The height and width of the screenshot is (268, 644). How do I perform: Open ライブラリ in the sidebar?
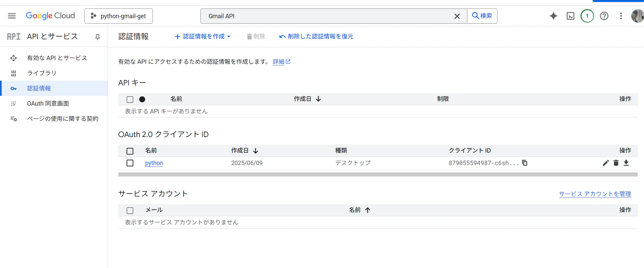[x=42, y=73]
